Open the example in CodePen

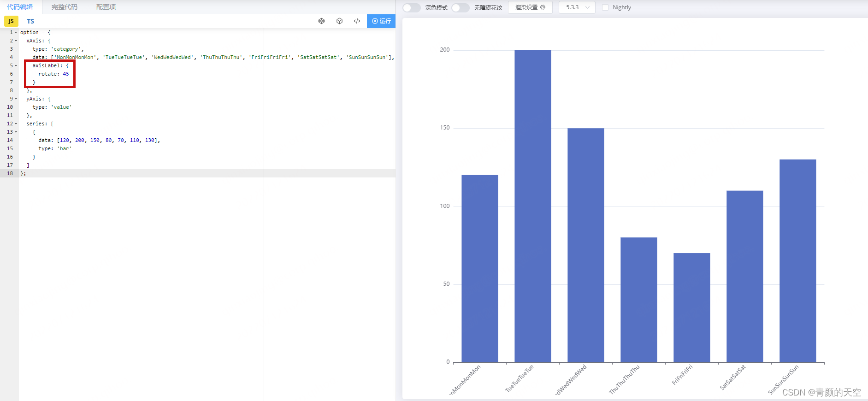pos(322,21)
